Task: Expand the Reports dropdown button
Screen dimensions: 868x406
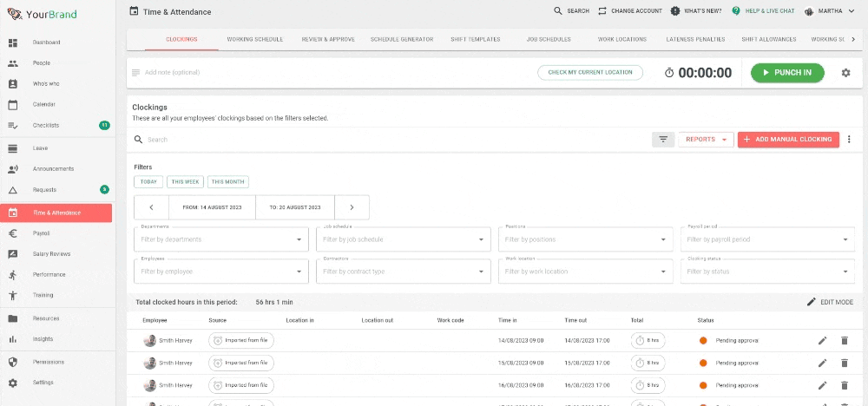Action: point(706,139)
